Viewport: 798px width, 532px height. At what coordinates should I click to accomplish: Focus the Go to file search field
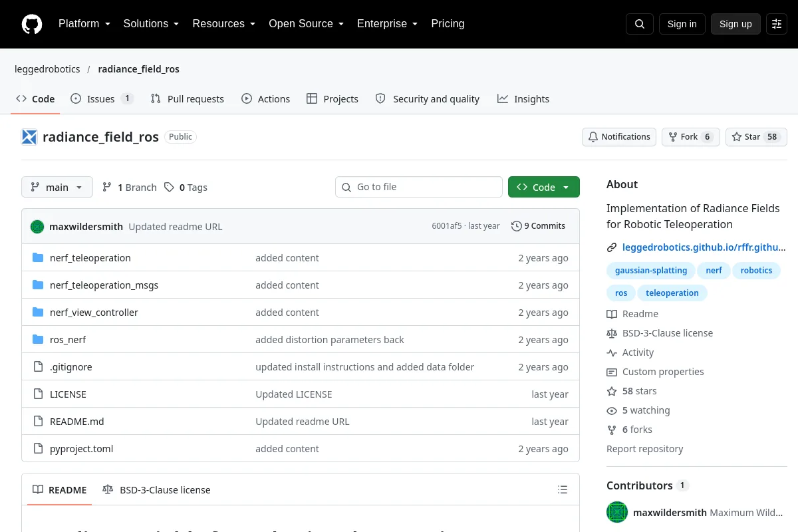[x=419, y=188]
